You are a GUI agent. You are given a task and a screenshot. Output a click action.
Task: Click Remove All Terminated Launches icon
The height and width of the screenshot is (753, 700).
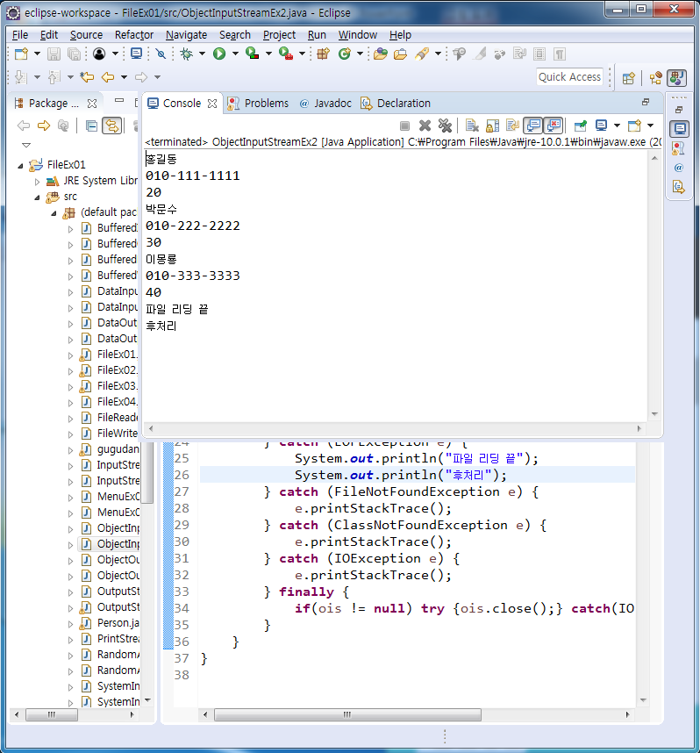(445, 125)
